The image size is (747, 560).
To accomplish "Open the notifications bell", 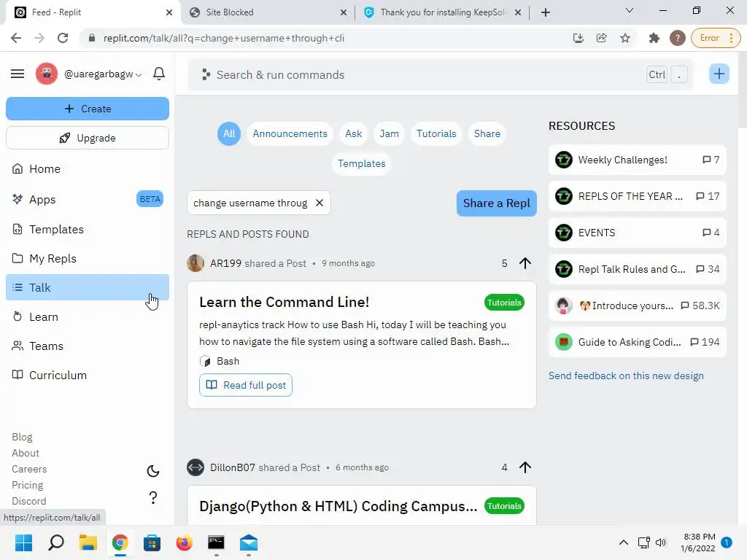I will coord(159,74).
